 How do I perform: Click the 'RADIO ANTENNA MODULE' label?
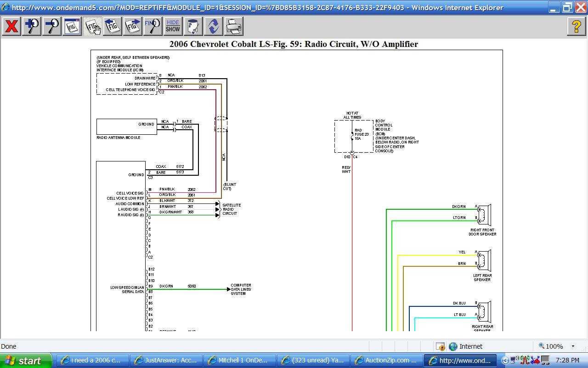tap(118, 138)
